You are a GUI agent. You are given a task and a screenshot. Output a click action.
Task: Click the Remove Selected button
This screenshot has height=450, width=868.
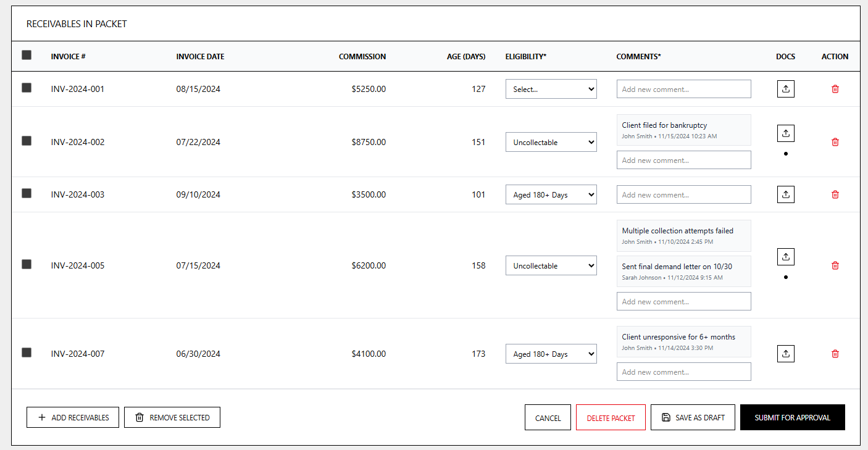click(x=172, y=417)
